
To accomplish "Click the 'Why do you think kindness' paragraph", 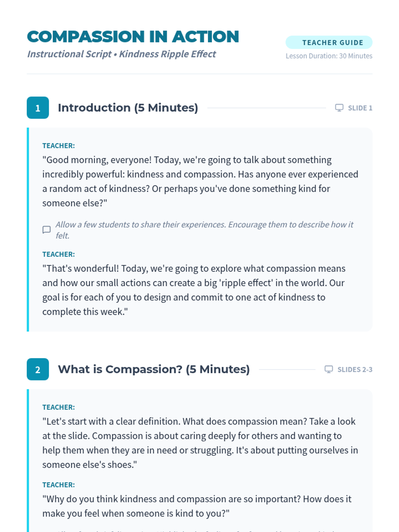I will [x=197, y=506].
